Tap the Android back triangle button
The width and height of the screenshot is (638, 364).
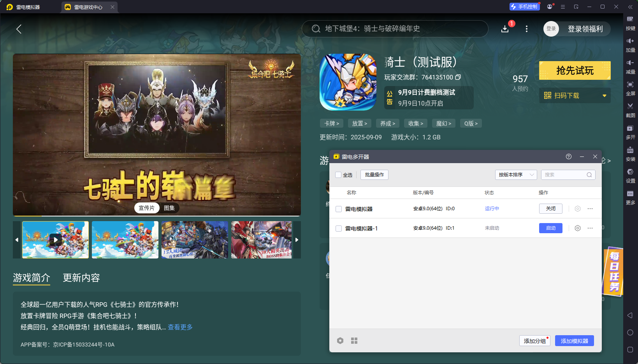pos(630,315)
